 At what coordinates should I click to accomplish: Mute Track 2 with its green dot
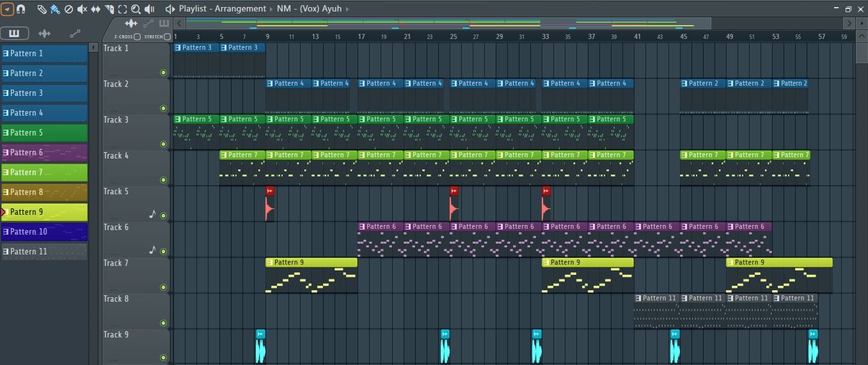coord(163,109)
